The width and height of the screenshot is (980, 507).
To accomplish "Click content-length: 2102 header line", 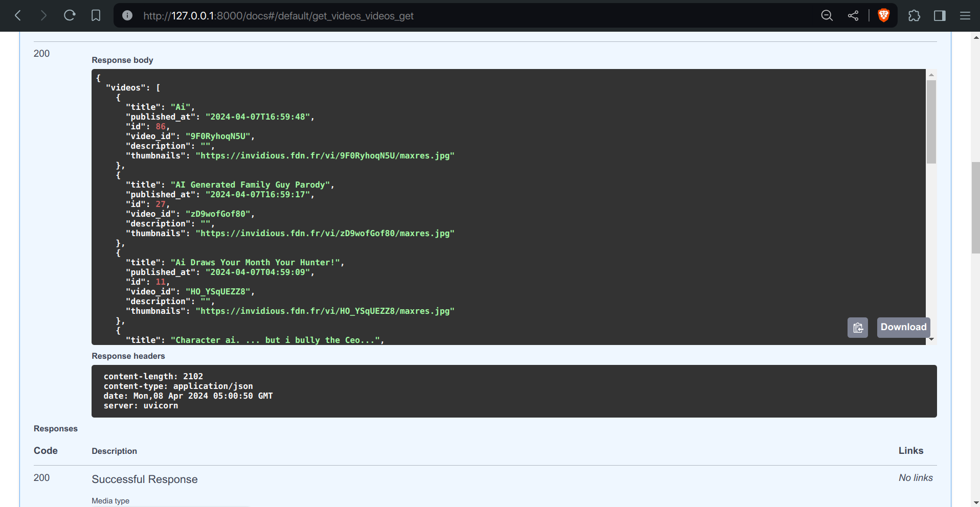I will (x=153, y=377).
